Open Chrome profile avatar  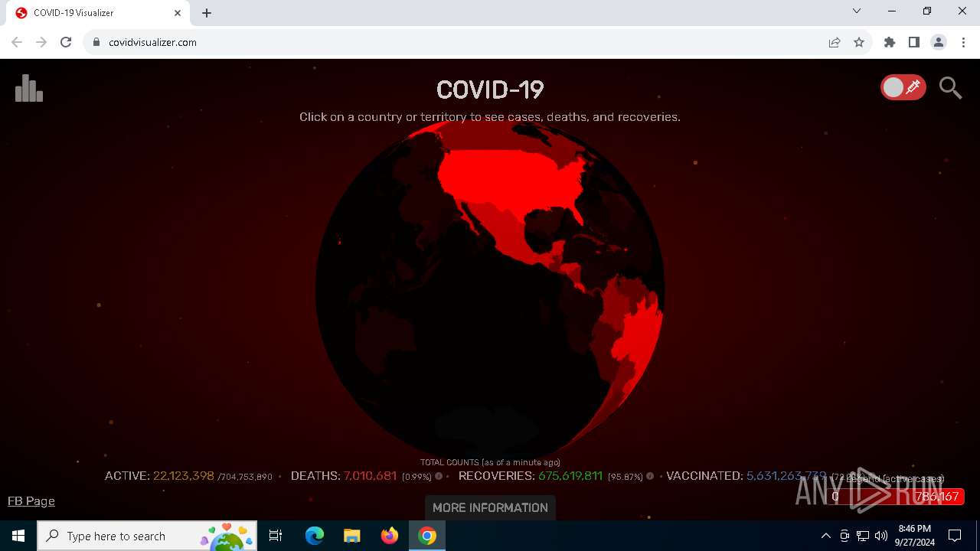(x=939, y=42)
